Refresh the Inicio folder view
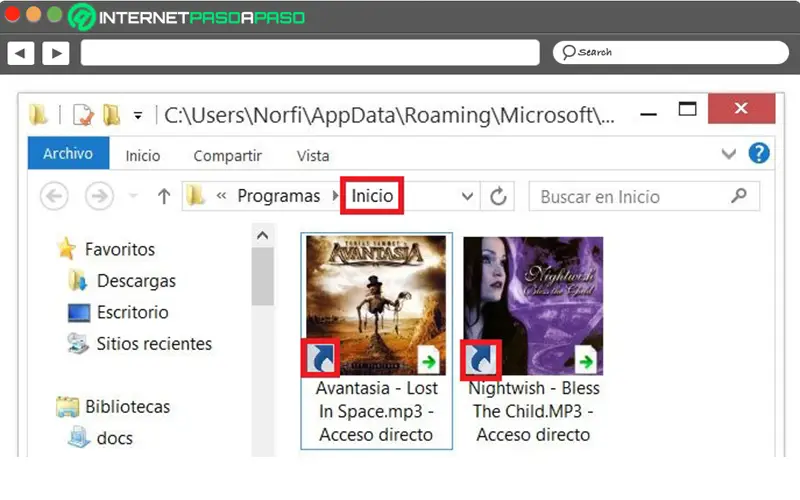This screenshot has height=500, width=800. [498, 196]
